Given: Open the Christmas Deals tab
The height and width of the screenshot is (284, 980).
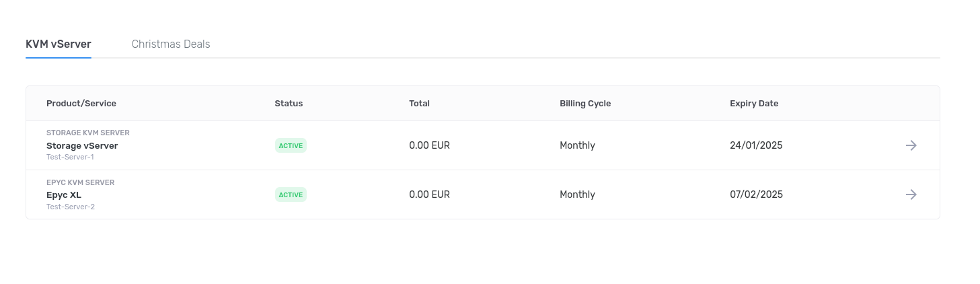Looking at the screenshot, I should [x=171, y=44].
